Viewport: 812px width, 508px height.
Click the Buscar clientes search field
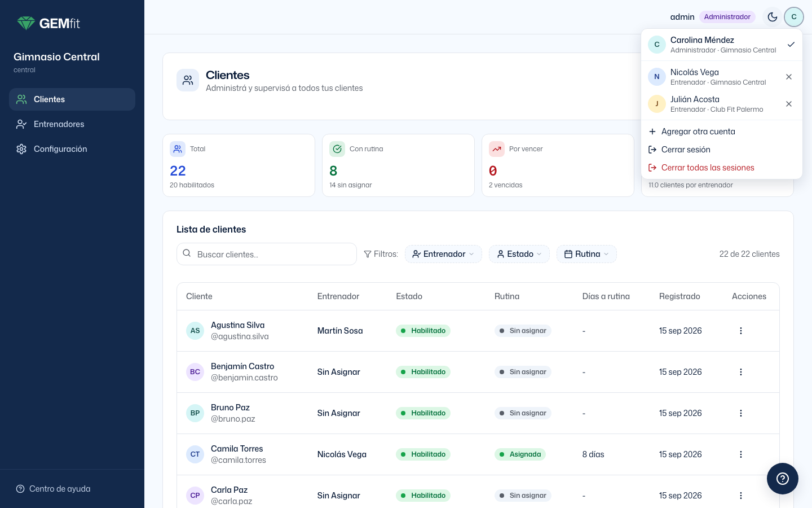click(267, 254)
